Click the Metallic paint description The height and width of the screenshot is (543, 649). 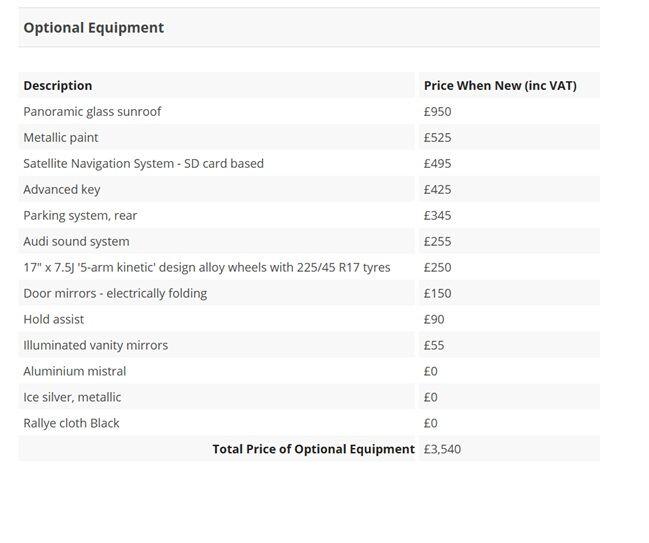[61, 138]
